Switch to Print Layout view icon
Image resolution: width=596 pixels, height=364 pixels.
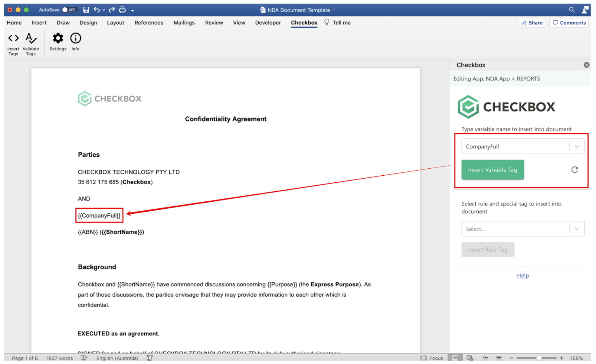point(455,358)
